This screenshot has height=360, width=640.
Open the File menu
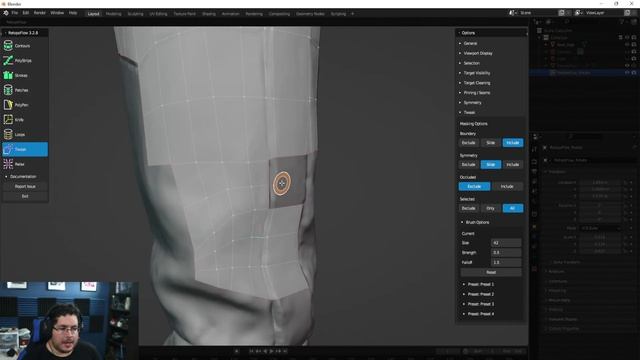coord(15,13)
